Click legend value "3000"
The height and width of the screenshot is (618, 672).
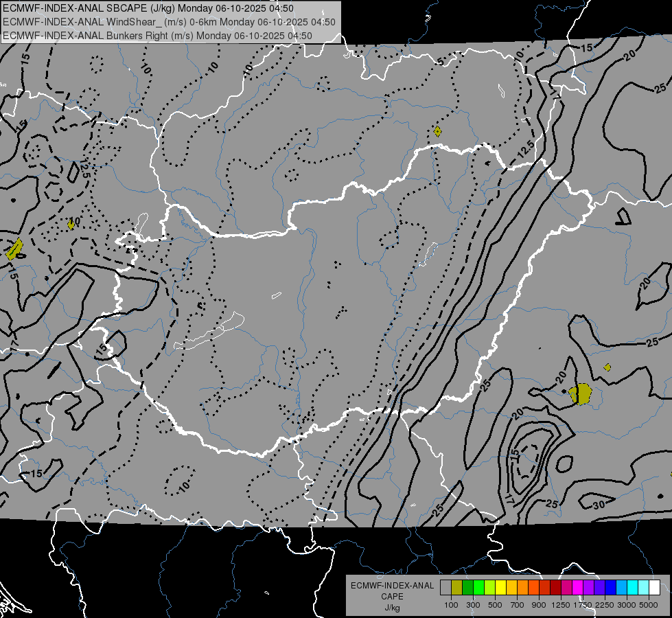[x=627, y=605]
